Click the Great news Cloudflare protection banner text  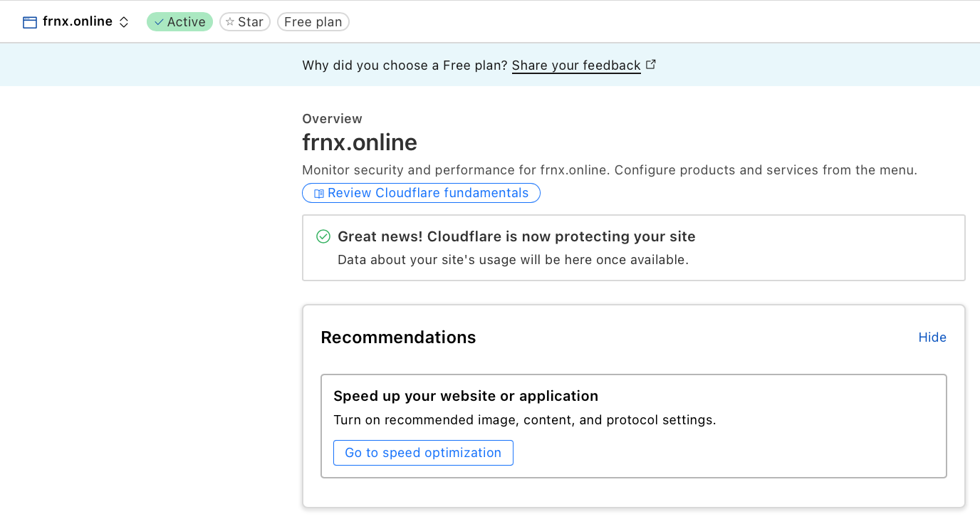(516, 236)
